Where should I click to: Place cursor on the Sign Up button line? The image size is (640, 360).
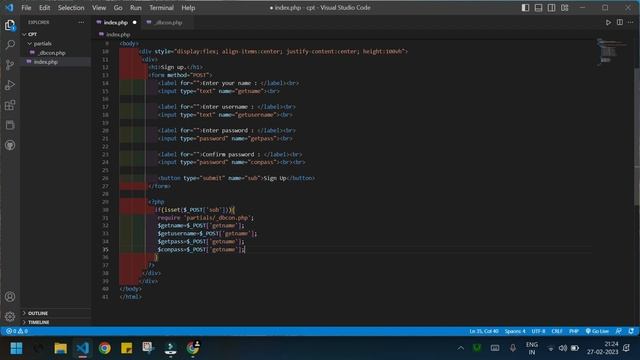click(x=237, y=178)
